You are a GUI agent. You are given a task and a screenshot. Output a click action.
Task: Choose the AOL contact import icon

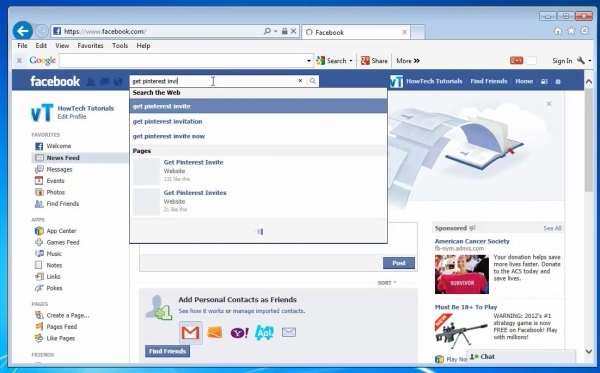coord(264,332)
